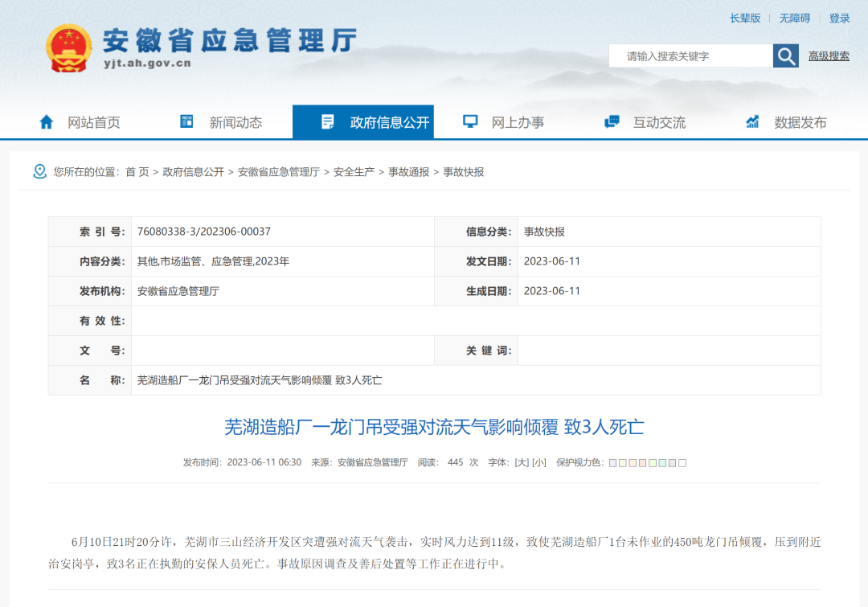The image size is (868, 607).
Task: Click the chat bubble icon beside 互动交流
Action: (x=612, y=121)
